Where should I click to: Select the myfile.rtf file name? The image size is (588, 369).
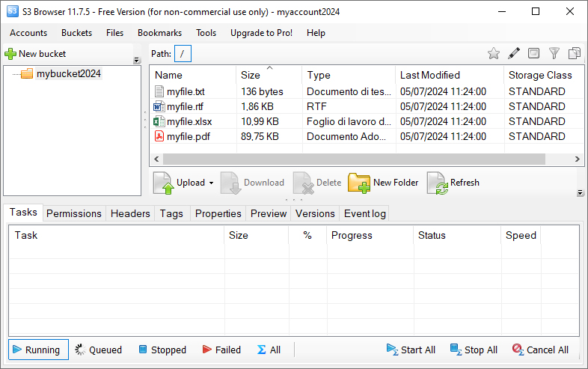click(185, 106)
